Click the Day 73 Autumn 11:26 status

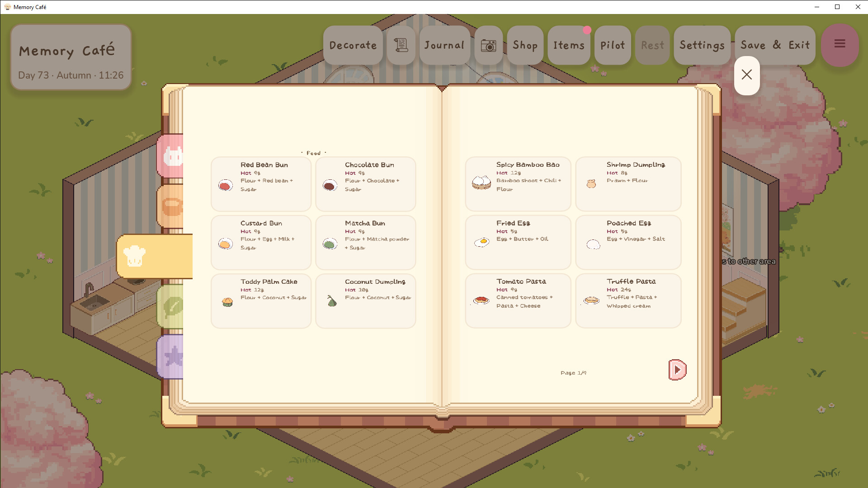pyautogui.click(x=71, y=75)
